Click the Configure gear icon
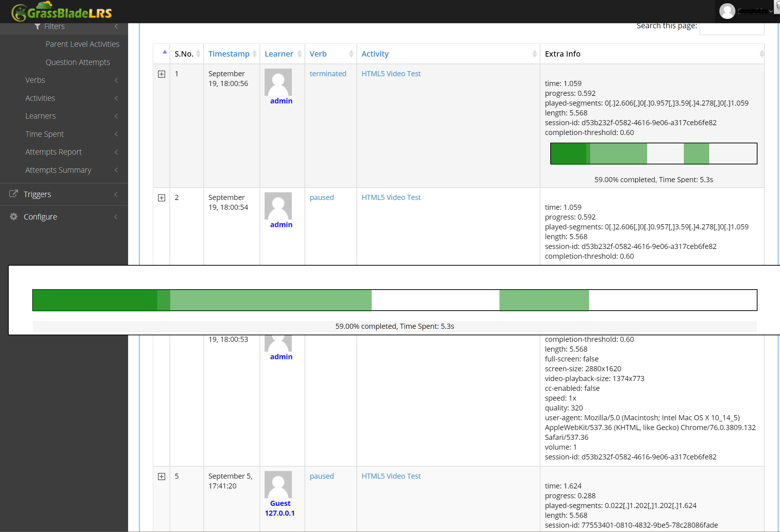Screen dimensions: 780x532 13,217
